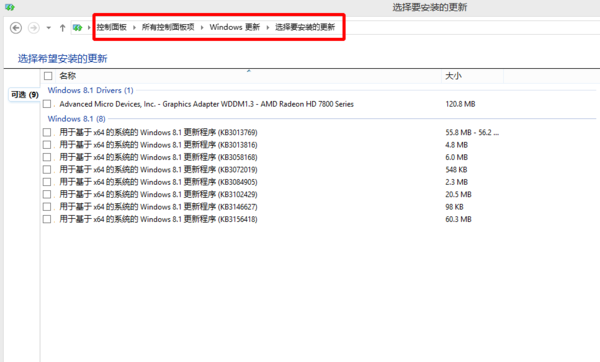Go up one level with Up arrow
This screenshot has height=362, width=600.
(x=62, y=28)
